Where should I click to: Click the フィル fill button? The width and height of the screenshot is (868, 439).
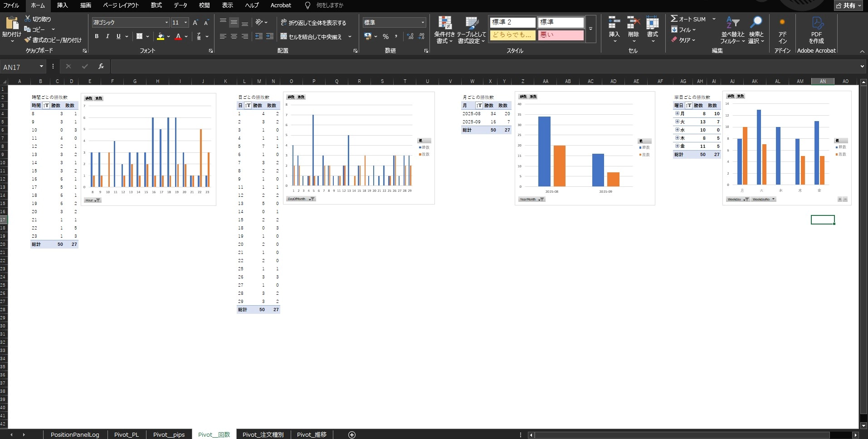683,29
